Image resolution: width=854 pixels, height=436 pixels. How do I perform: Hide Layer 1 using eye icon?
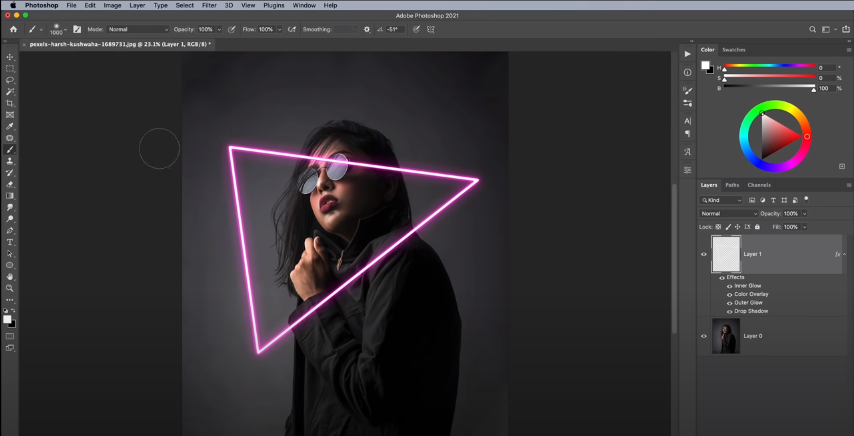703,255
